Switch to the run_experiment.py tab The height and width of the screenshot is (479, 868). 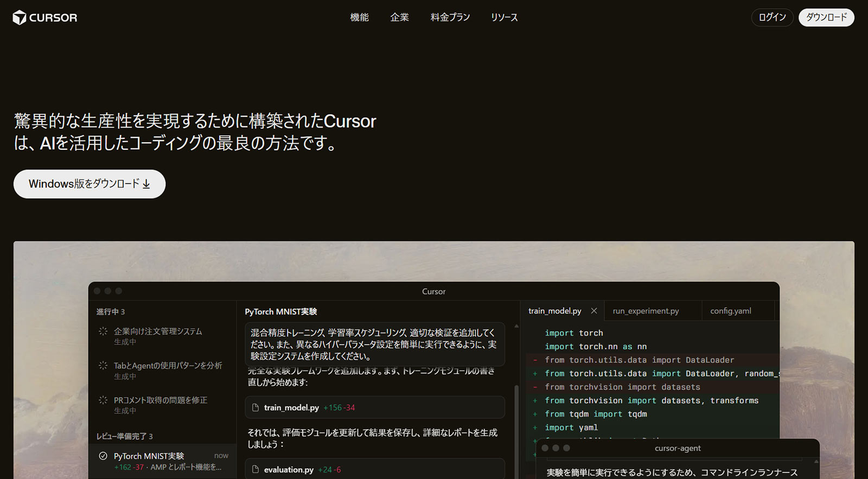[646, 311]
